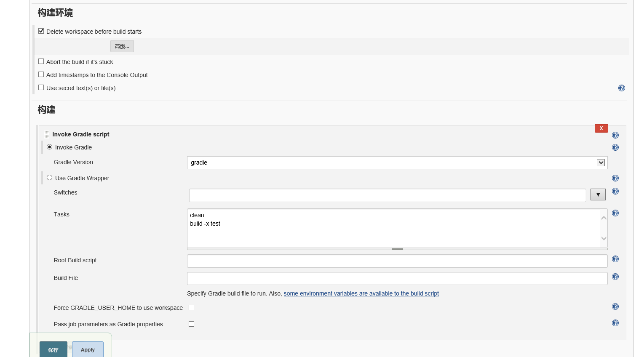644x357 pixels.
Task: Select the Use Gradle Wrapper radio button
Action: pos(50,178)
